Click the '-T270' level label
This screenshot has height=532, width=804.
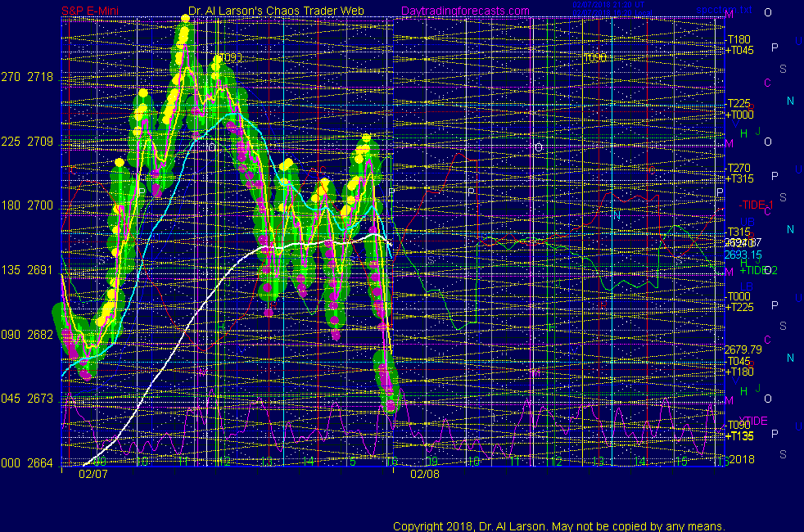(739, 168)
